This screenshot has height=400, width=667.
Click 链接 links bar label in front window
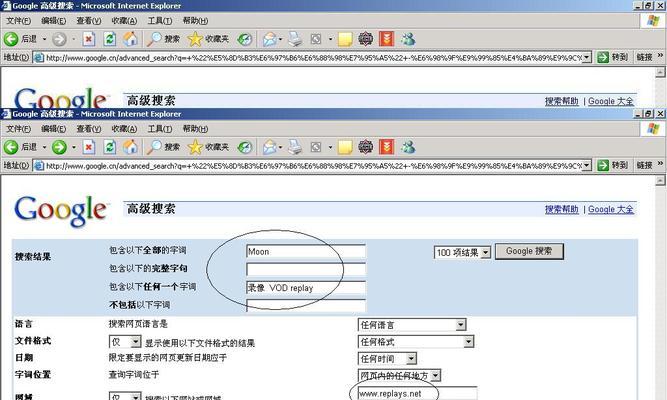(x=645, y=165)
